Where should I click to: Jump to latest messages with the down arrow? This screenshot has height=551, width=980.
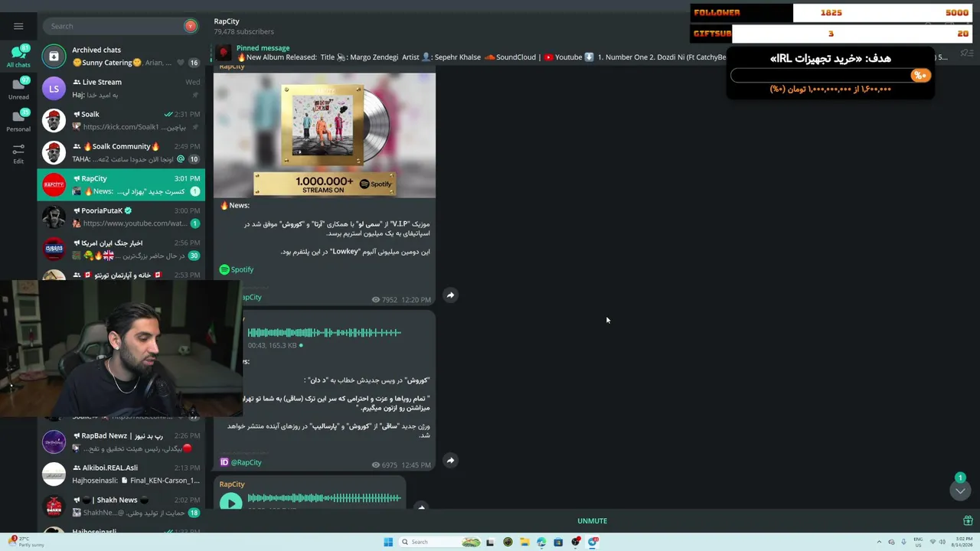960,491
